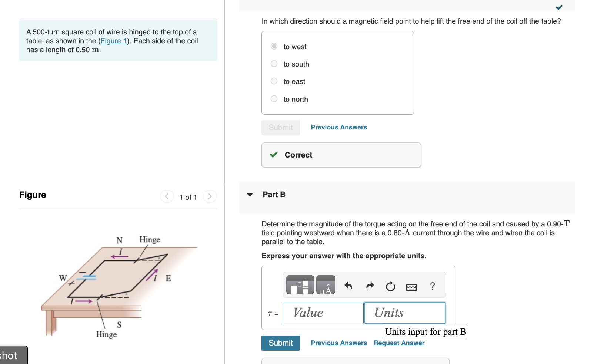The height and width of the screenshot is (364, 594).
Task: Select the 'to west' radio button
Action: point(274,46)
